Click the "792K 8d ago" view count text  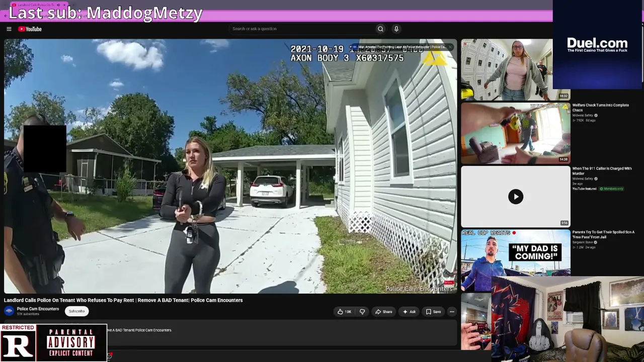[x=584, y=121]
